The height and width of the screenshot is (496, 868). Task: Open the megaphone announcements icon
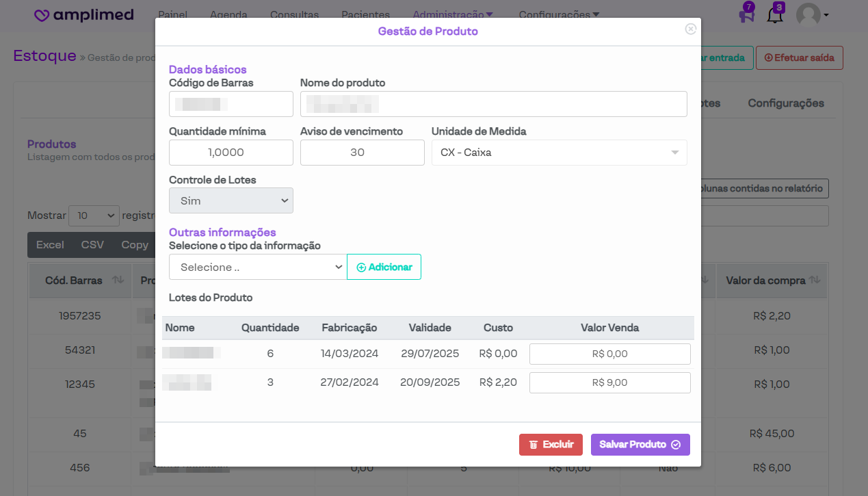[746, 15]
